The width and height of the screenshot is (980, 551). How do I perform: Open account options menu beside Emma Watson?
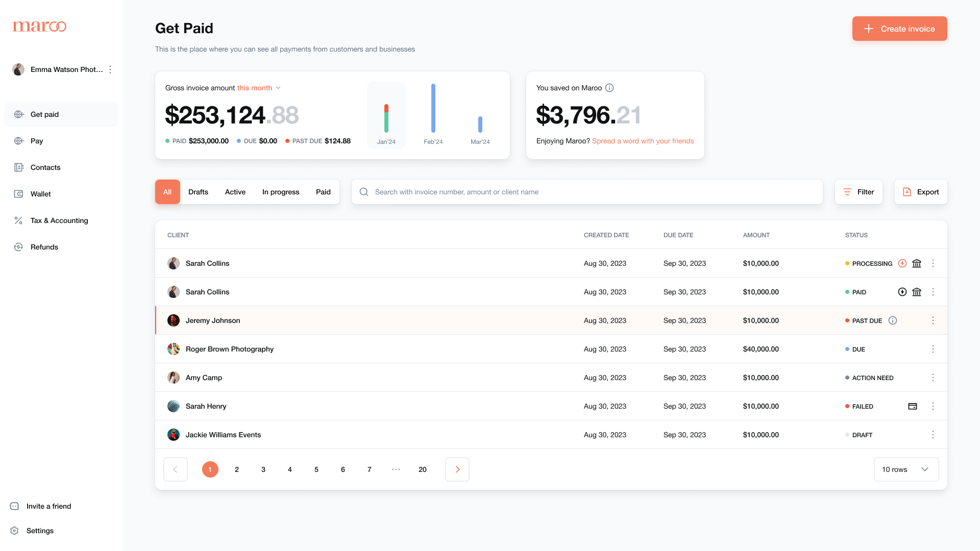(x=110, y=69)
